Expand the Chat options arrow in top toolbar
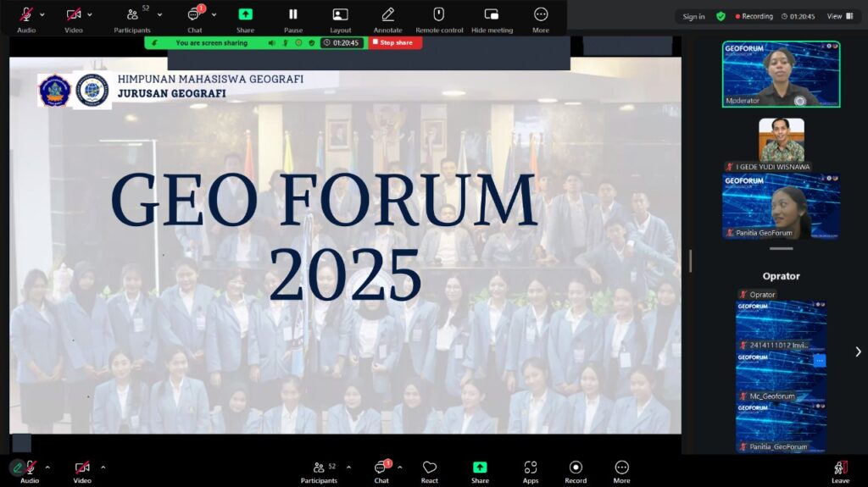The image size is (868, 487). 214,14
